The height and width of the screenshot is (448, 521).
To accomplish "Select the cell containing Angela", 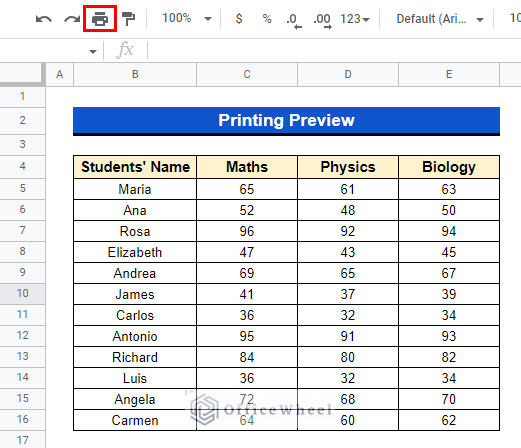I will [135, 399].
